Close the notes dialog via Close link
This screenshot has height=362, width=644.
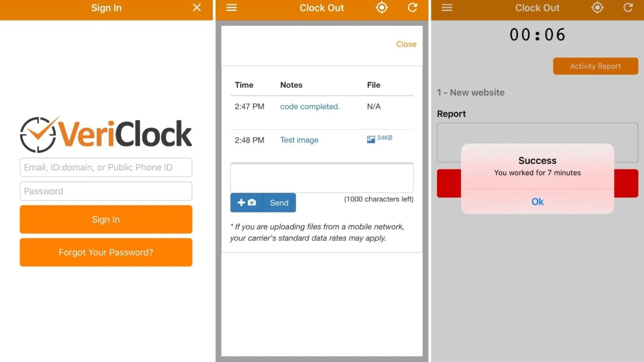pyautogui.click(x=406, y=44)
